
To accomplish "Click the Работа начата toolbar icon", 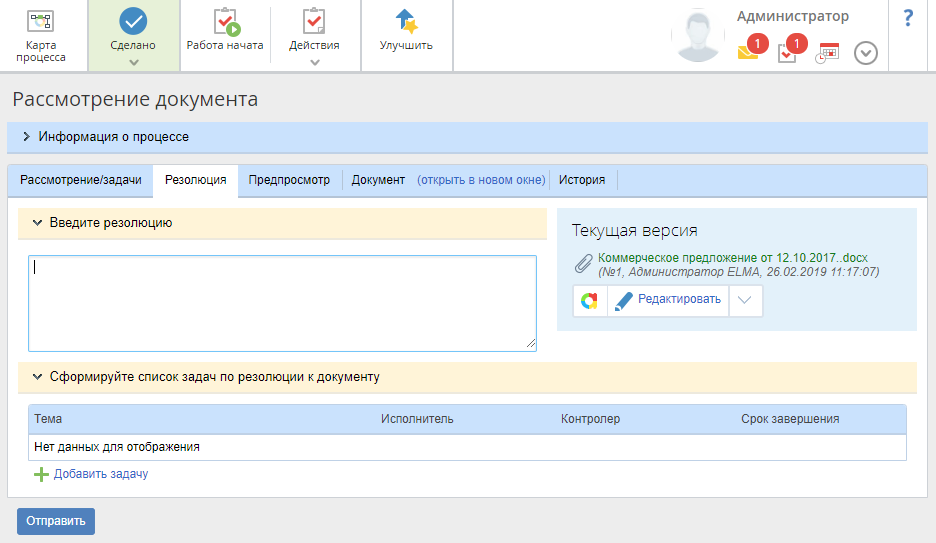I will tap(225, 24).
